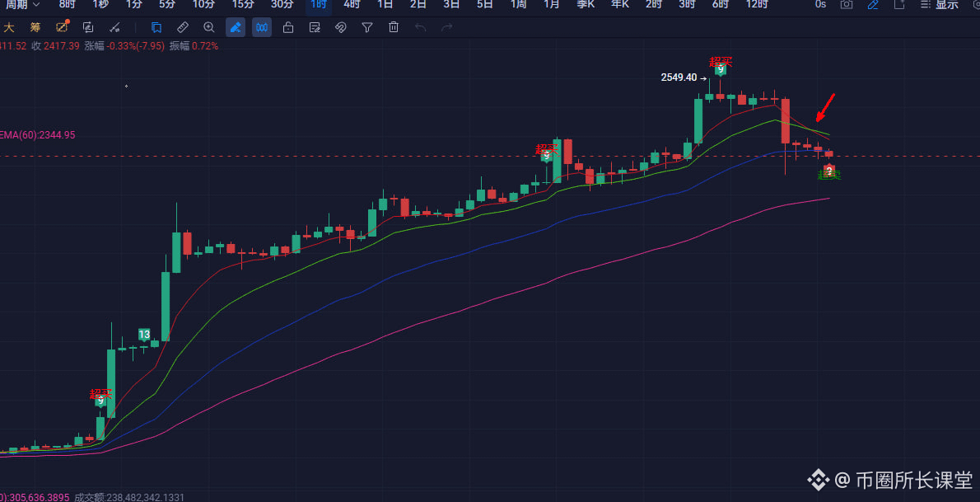Click the 13 count marker on chart
The image size is (980, 502).
144,334
